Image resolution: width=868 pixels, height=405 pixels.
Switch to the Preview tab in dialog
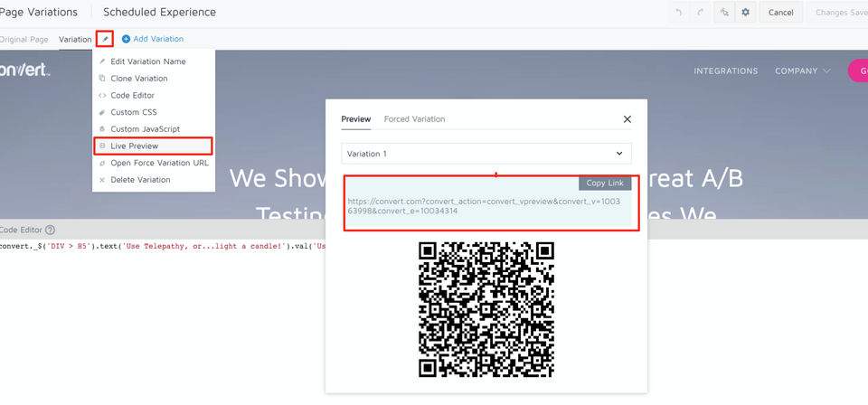click(356, 119)
